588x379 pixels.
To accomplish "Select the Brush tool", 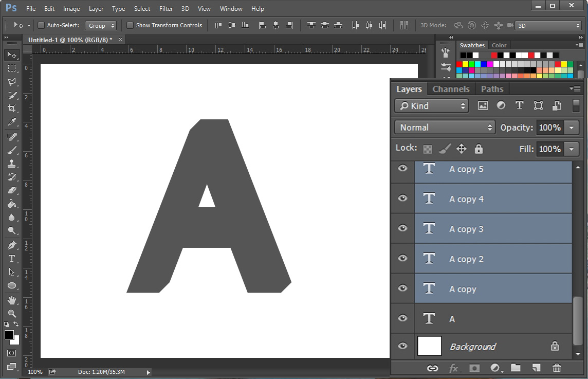I will (x=12, y=150).
